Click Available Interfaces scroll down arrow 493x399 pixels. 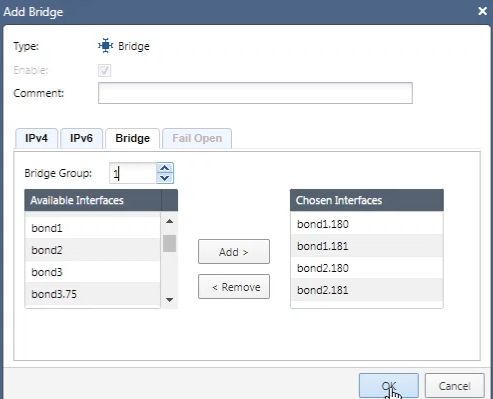[x=169, y=300]
